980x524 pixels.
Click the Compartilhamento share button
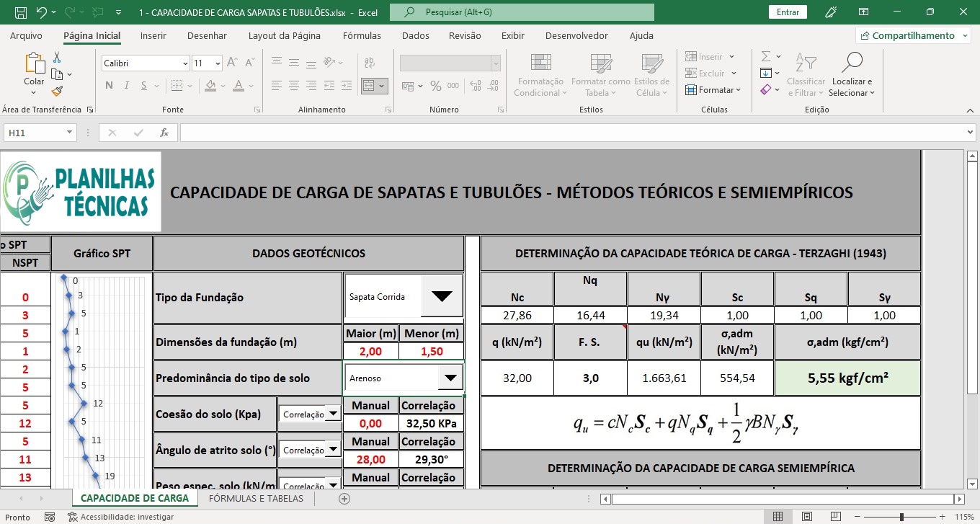coord(913,35)
